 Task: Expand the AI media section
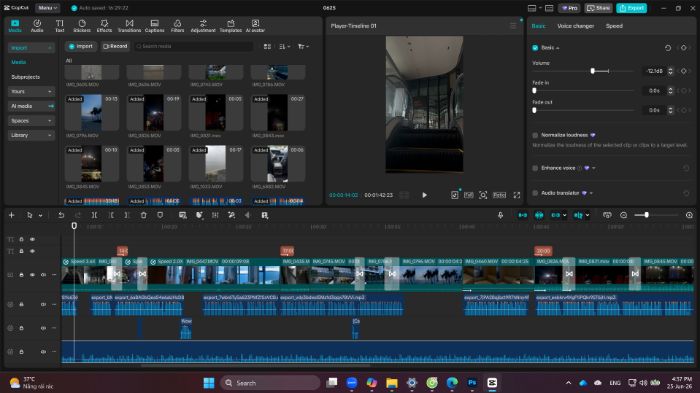click(x=31, y=106)
